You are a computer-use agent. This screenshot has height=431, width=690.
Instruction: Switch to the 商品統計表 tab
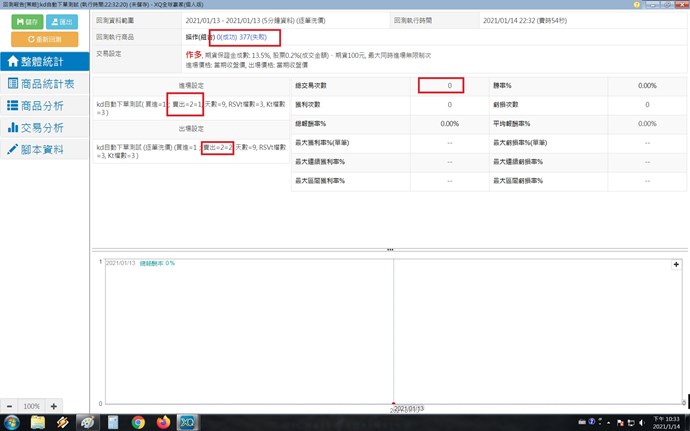[x=44, y=83]
